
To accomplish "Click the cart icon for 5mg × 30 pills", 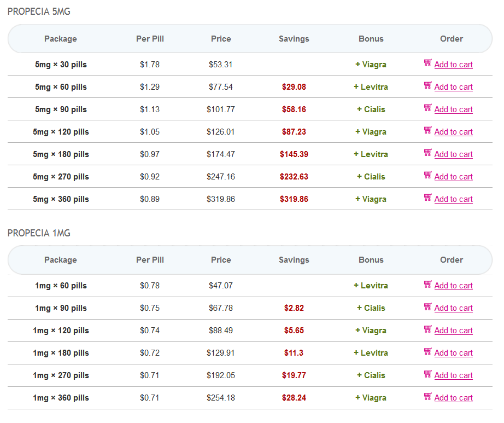I will point(427,63).
